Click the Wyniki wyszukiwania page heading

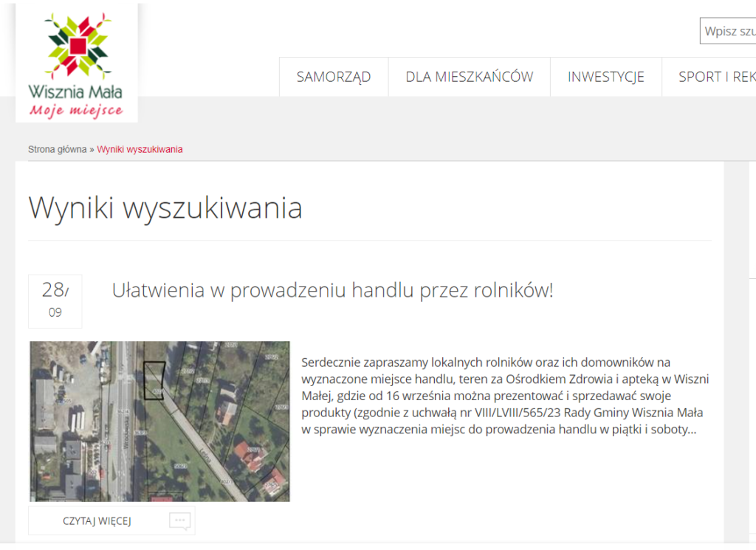point(165,207)
